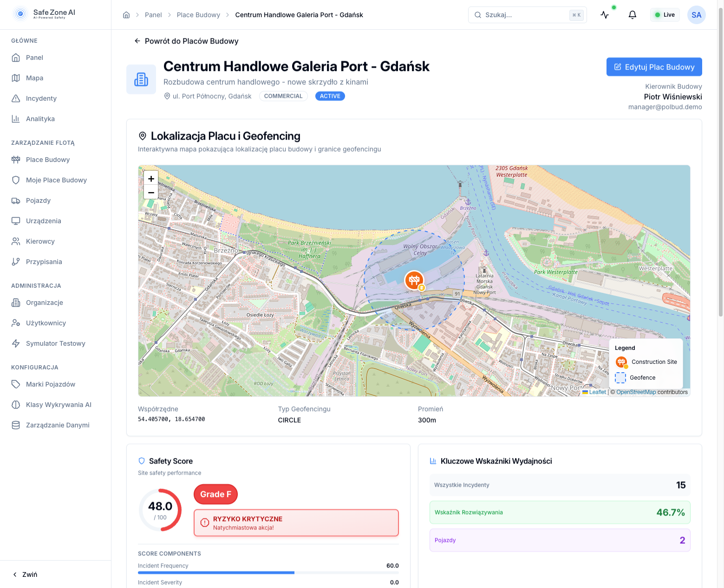Go to Pojazdy in the sidebar
Viewport: 724px width, 588px height.
click(x=38, y=200)
